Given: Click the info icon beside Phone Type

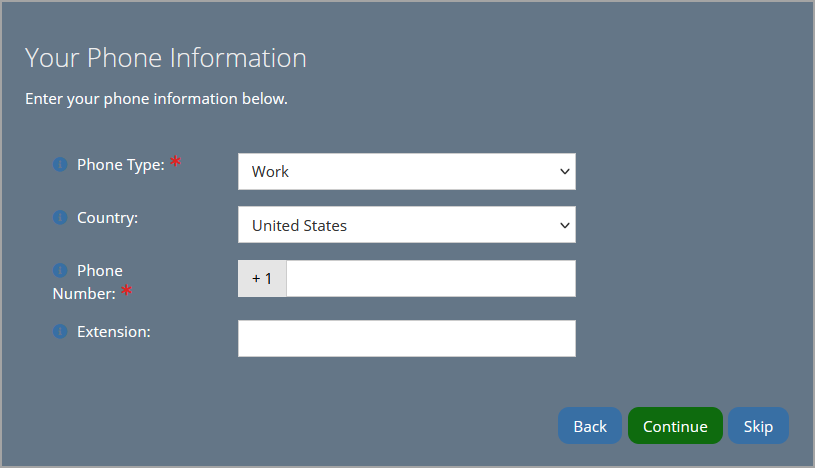Looking at the screenshot, I should (x=60, y=165).
